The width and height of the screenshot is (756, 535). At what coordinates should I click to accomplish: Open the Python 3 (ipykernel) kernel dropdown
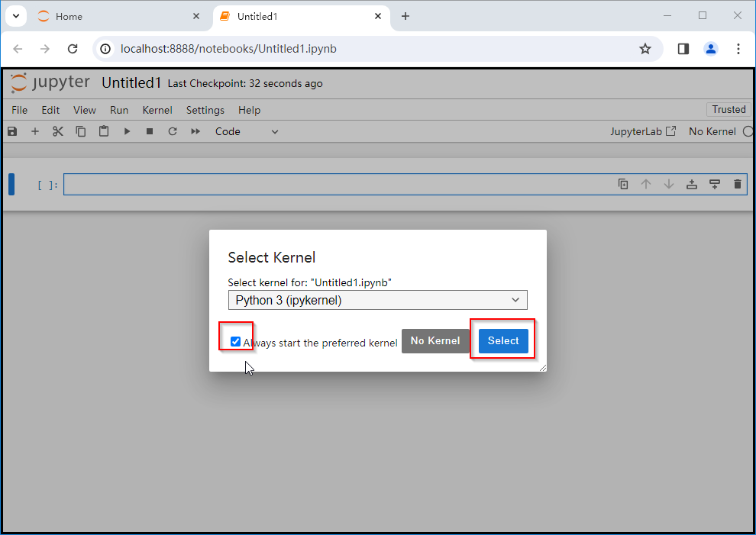(377, 300)
